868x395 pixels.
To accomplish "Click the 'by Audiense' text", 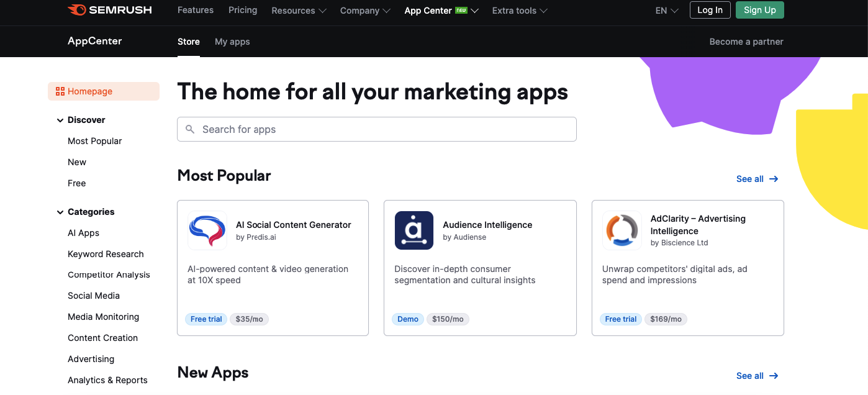I will tap(464, 237).
